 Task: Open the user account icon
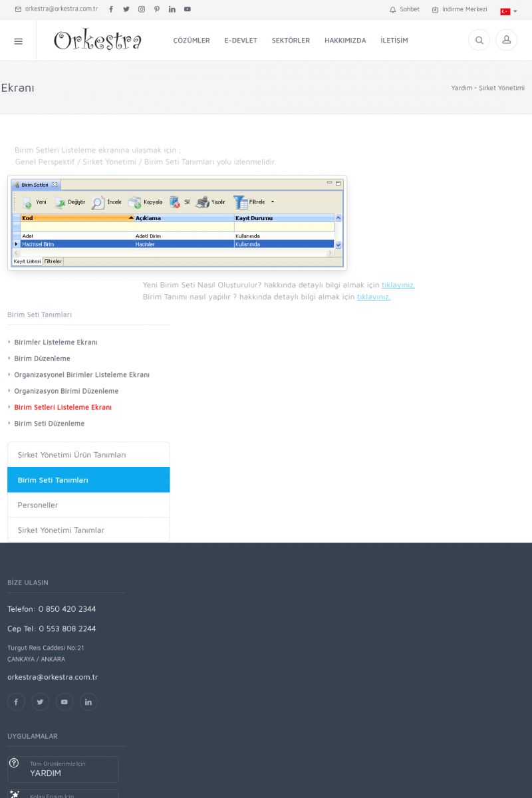[x=506, y=40]
